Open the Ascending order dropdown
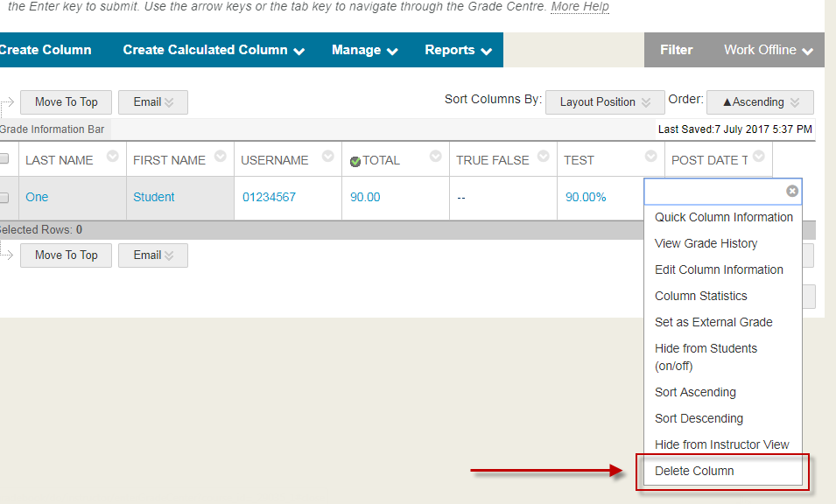The image size is (836, 504). 760,102
